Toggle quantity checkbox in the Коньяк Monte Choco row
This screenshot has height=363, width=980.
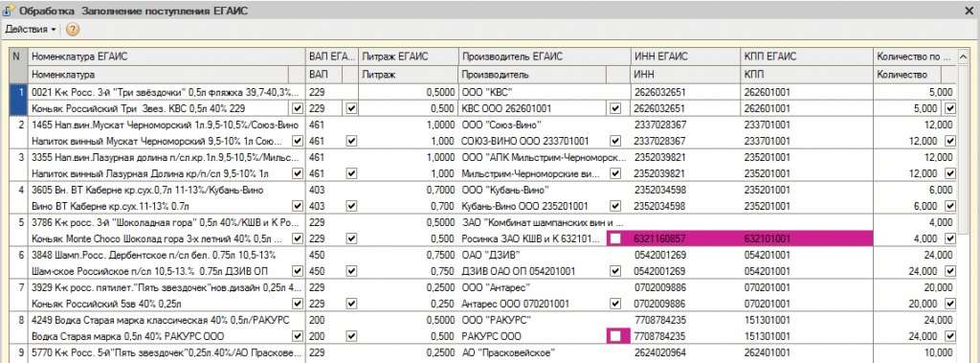pos(950,238)
